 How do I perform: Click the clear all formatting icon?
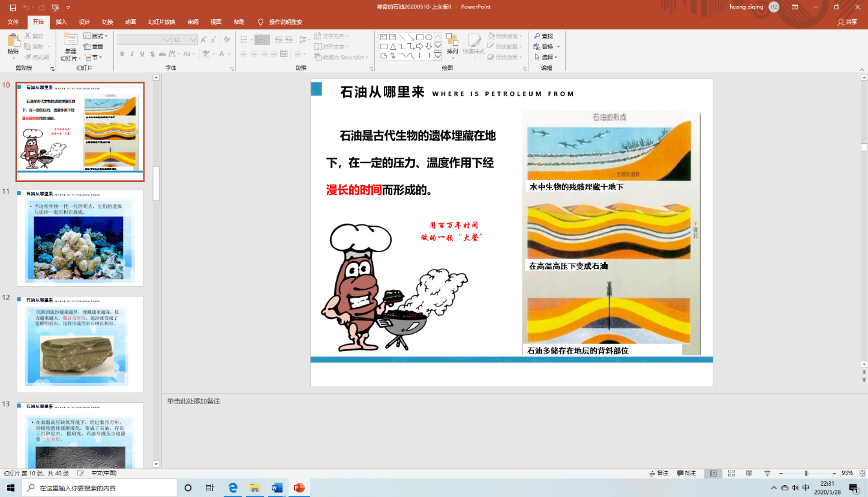point(227,40)
